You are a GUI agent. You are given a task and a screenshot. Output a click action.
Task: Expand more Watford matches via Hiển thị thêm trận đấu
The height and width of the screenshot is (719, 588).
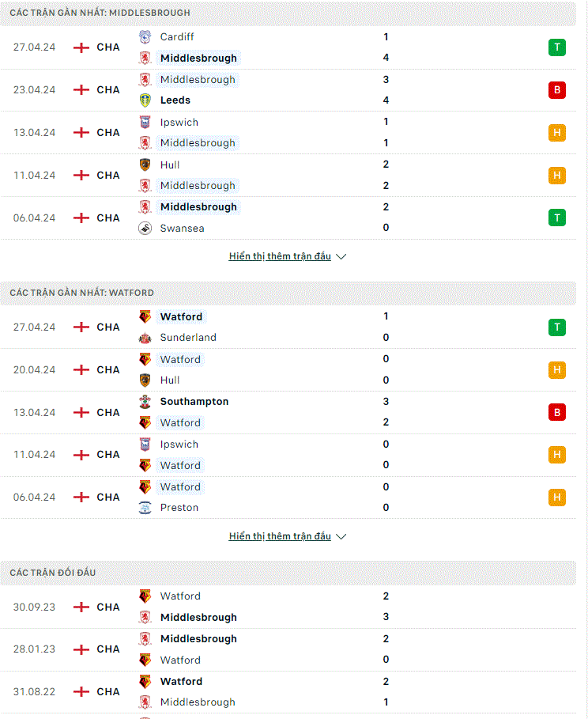click(x=280, y=536)
